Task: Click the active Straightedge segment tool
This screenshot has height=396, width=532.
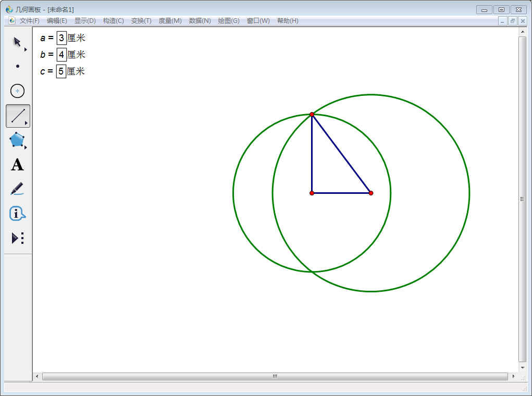Action: coord(18,116)
